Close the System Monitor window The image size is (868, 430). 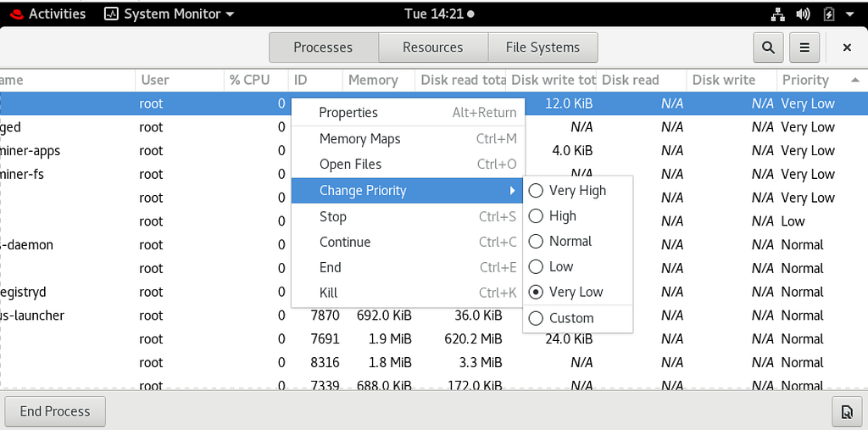pos(847,47)
